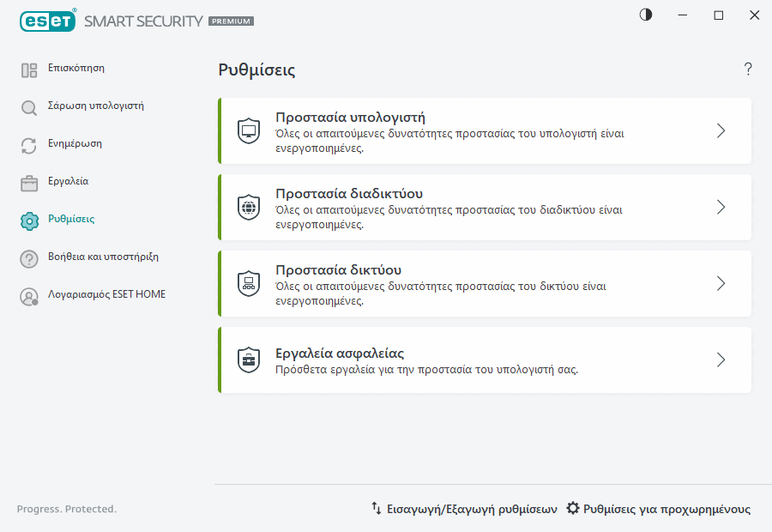
Task: Click the help question mark icon
Action: tap(747, 69)
